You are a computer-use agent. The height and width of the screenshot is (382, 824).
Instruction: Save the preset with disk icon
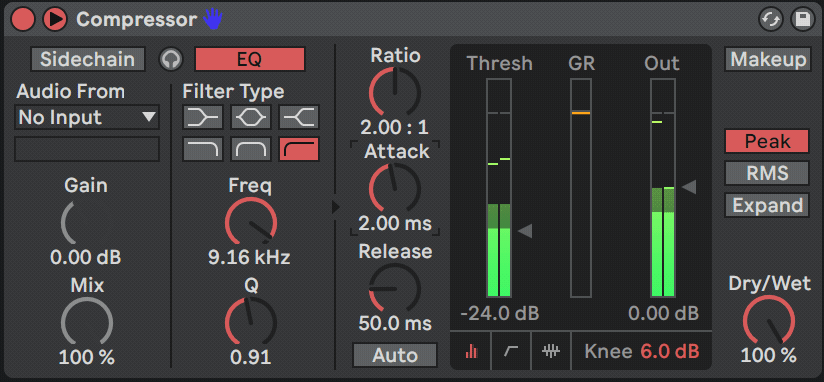click(802, 20)
